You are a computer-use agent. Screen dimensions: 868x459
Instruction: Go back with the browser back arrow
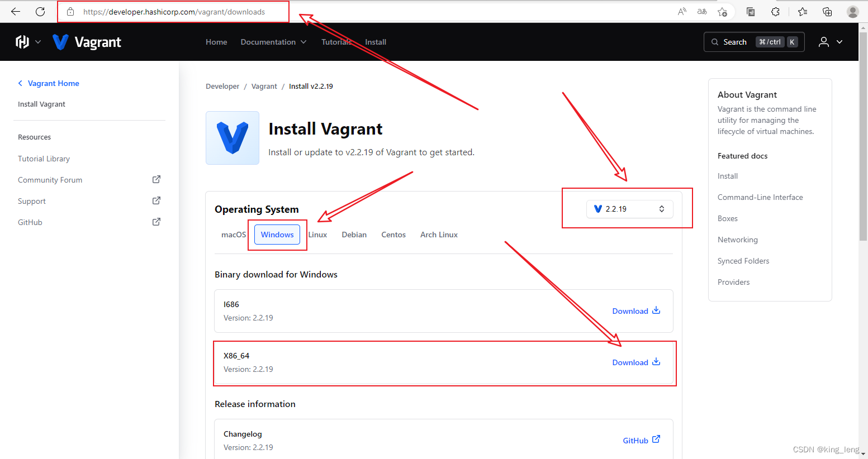pyautogui.click(x=16, y=11)
